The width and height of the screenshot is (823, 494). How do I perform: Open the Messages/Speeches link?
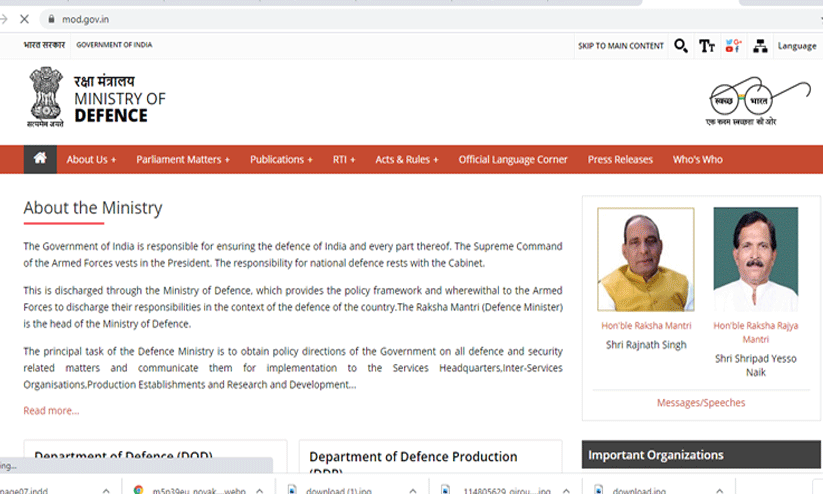[x=700, y=403]
